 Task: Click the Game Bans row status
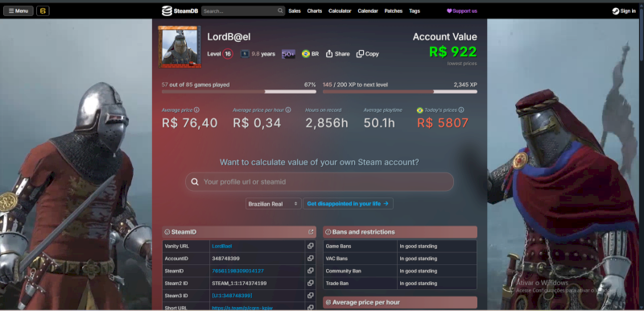tap(419, 246)
